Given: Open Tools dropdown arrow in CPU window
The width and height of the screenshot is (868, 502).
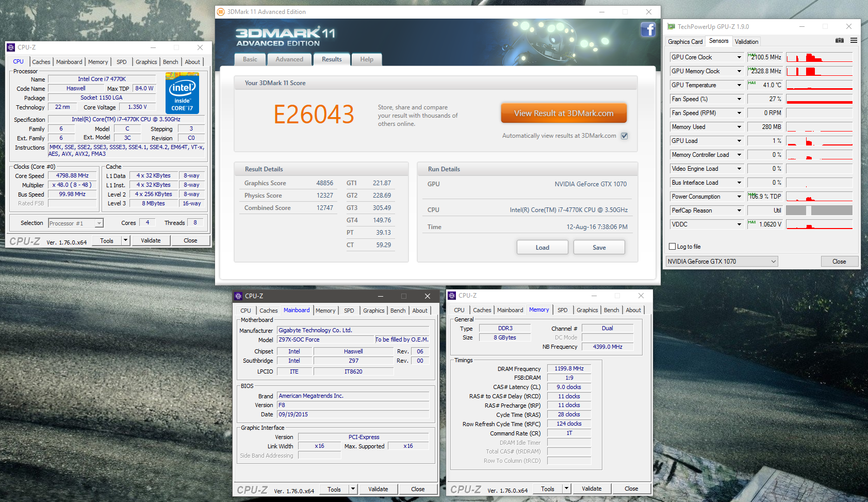Looking at the screenshot, I should 125,240.
